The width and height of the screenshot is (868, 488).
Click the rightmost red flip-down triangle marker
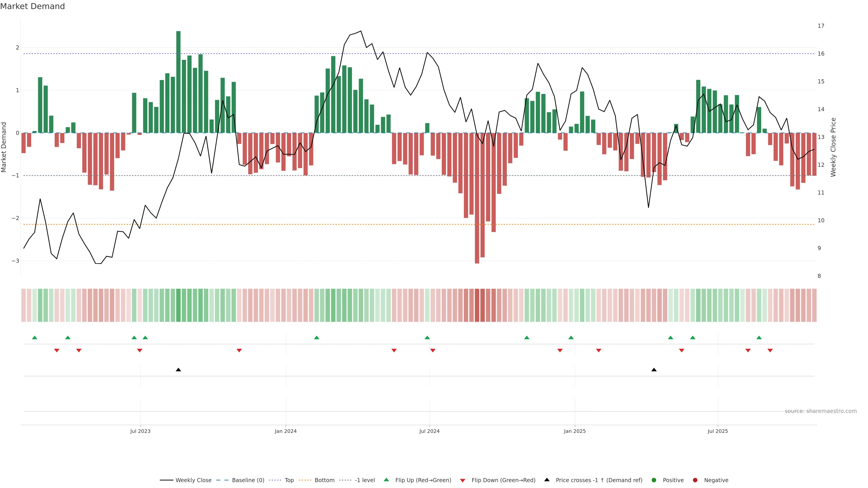[770, 351]
